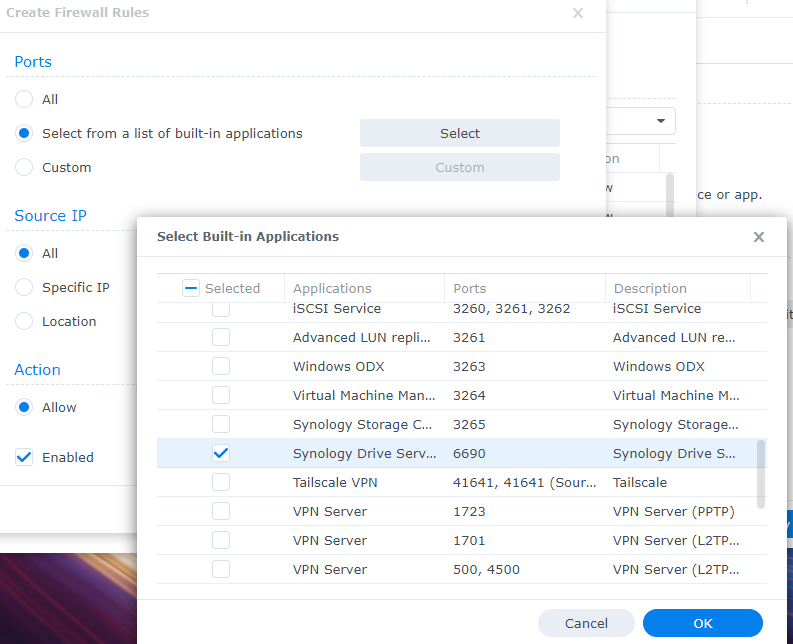Check the Windows ODX checkbox
Screen dimensions: 793x644
pyautogui.click(x=221, y=366)
